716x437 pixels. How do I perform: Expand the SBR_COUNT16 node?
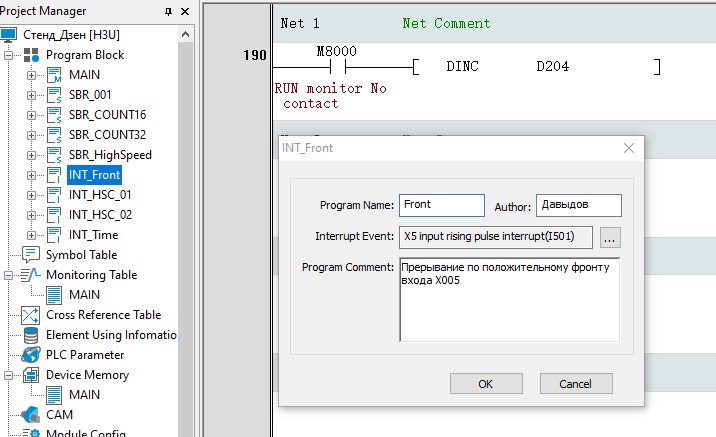(31, 116)
